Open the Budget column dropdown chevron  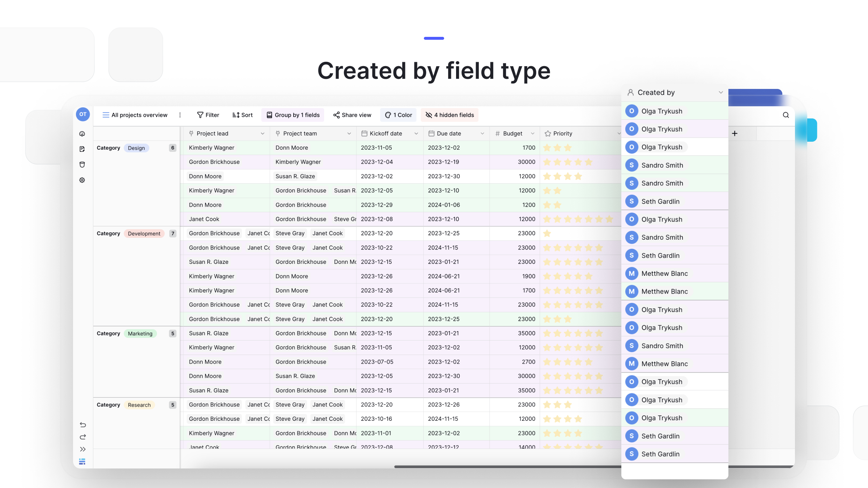(533, 133)
